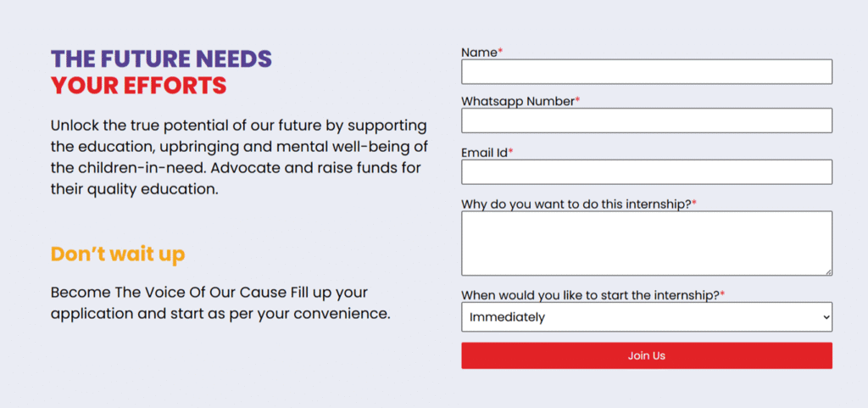Click the asterisk after Whatsapp Number
The image size is (868, 408).
click(x=577, y=102)
